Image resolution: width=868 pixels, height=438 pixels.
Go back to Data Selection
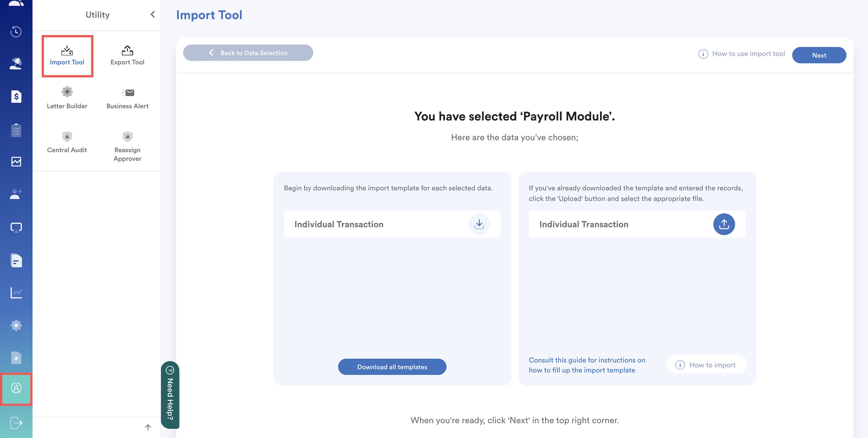click(248, 53)
